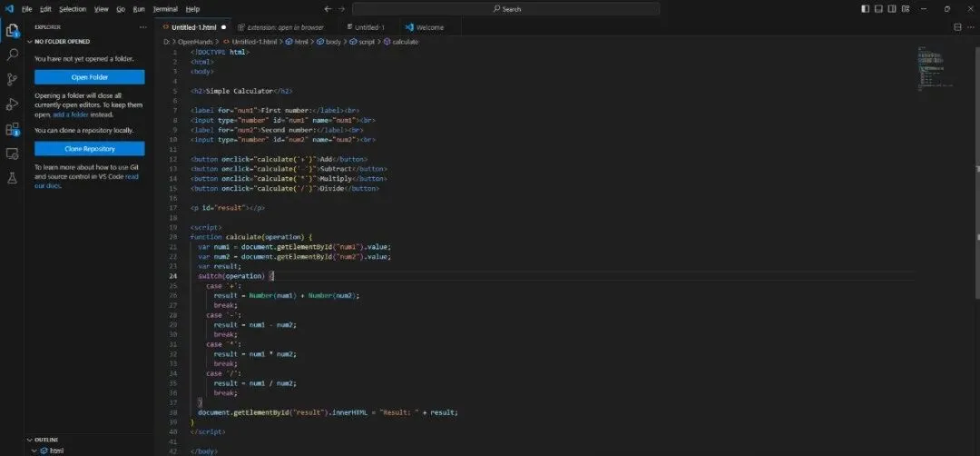Click Untitled-1.html in the breadcrumb

coord(254,42)
